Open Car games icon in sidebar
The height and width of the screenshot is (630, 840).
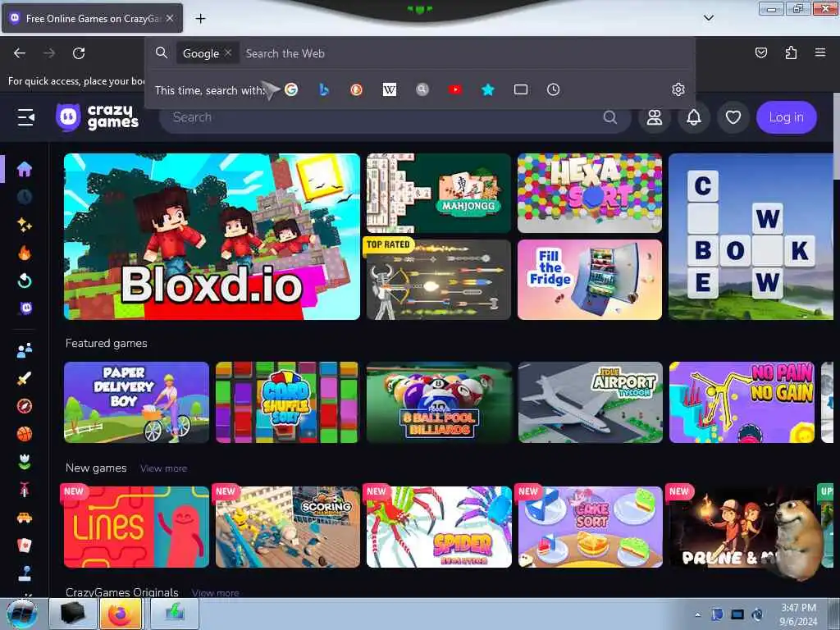[24, 518]
